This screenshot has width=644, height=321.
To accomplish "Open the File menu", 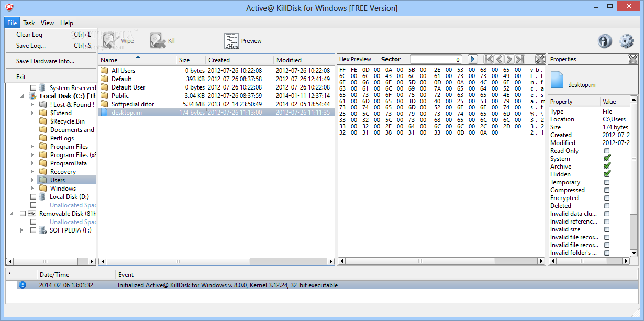I will pyautogui.click(x=12, y=23).
